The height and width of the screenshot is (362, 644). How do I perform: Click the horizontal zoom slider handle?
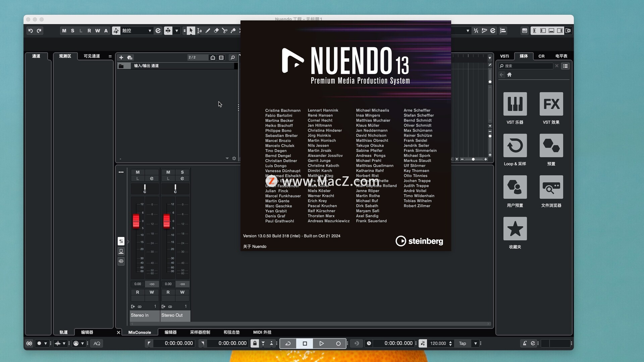473,159
